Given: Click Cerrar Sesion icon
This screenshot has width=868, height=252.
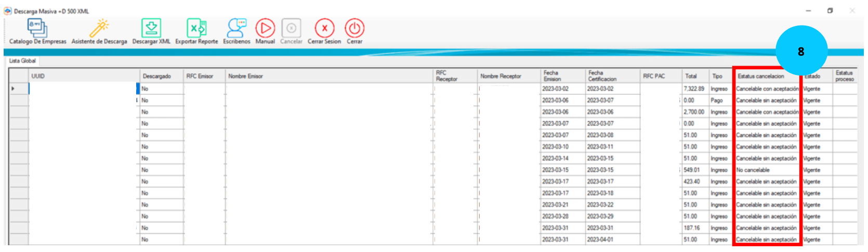Looking at the screenshot, I should click(x=324, y=29).
